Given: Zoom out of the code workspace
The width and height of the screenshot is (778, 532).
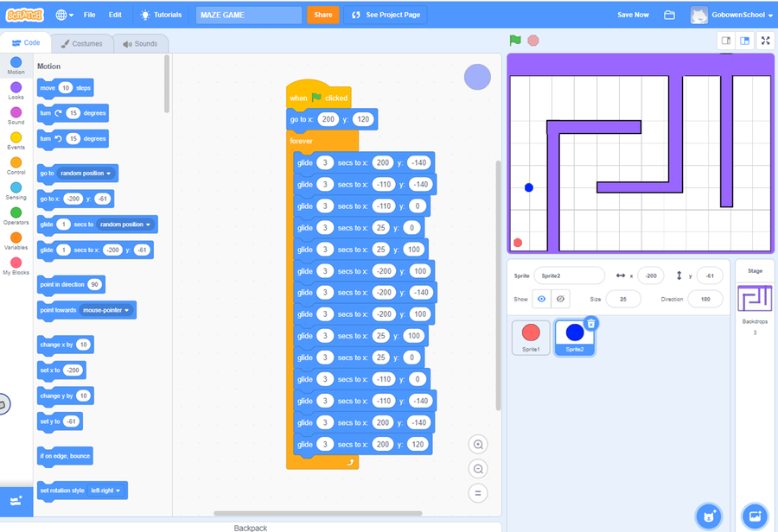Looking at the screenshot, I should (x=477, y=469).
